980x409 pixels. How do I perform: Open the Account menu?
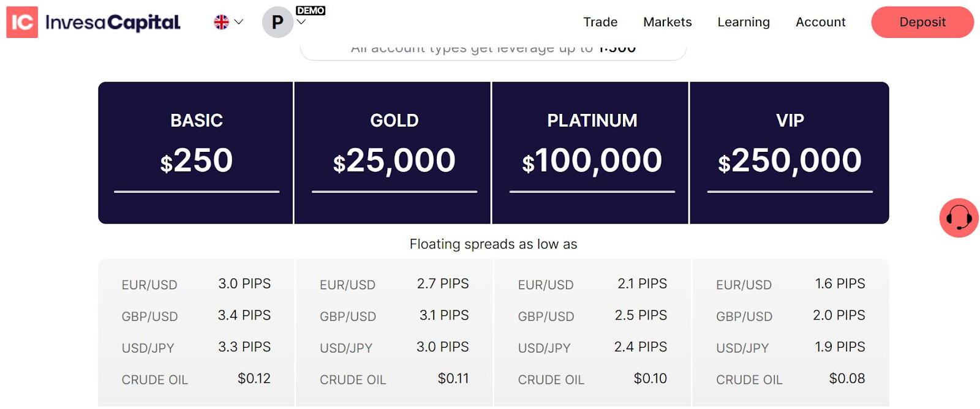[x=820, y=22]
